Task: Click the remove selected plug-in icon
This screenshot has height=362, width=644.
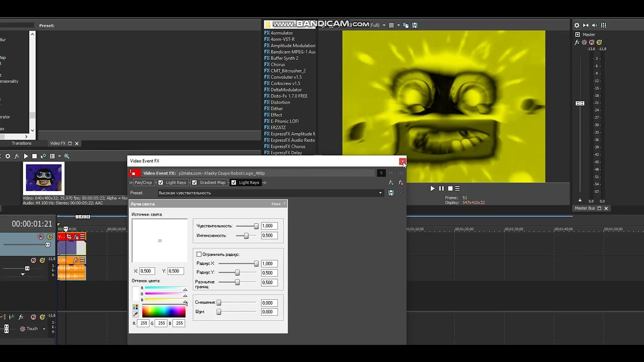Action: (401, 183)
